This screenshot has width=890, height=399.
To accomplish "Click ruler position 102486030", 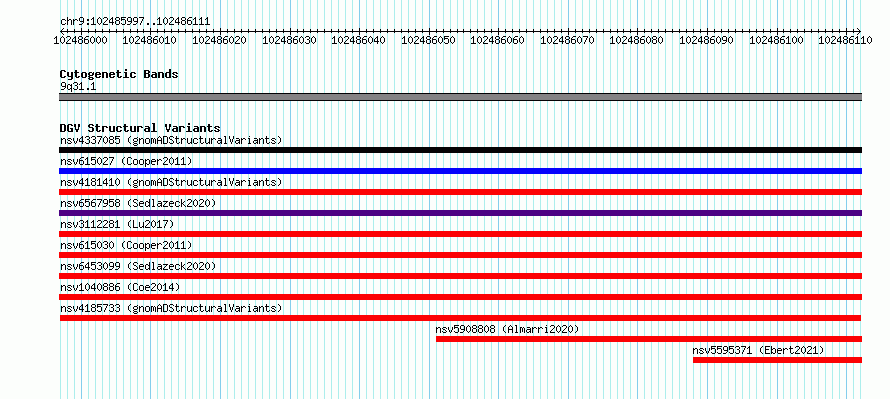I will [x=288, y=40].
